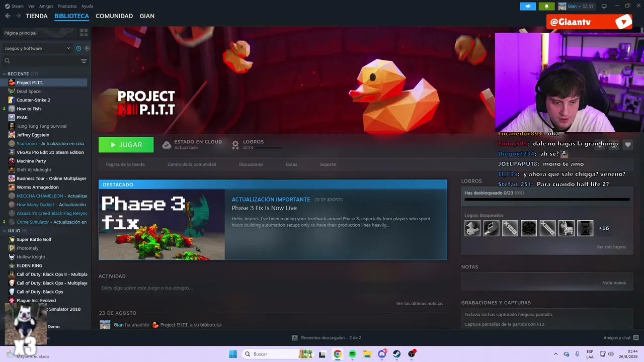
Task: Open Windows Start menu
Action: click(233, 354)
